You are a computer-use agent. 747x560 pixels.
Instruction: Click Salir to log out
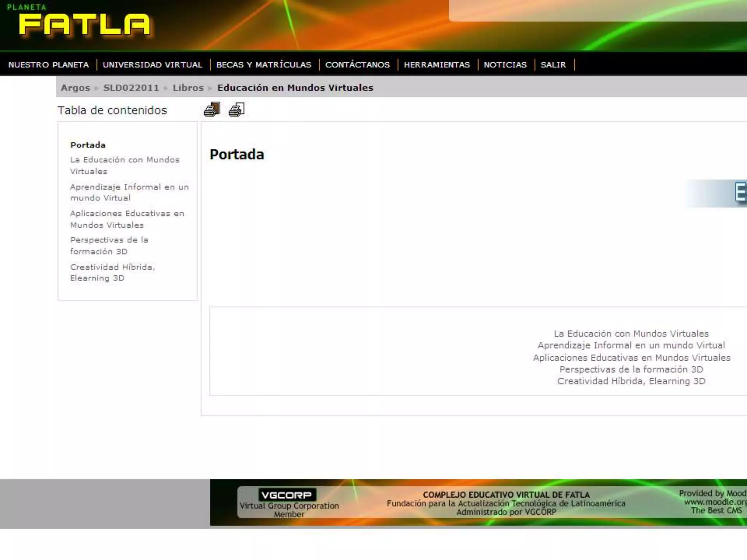tap(553, 65)
